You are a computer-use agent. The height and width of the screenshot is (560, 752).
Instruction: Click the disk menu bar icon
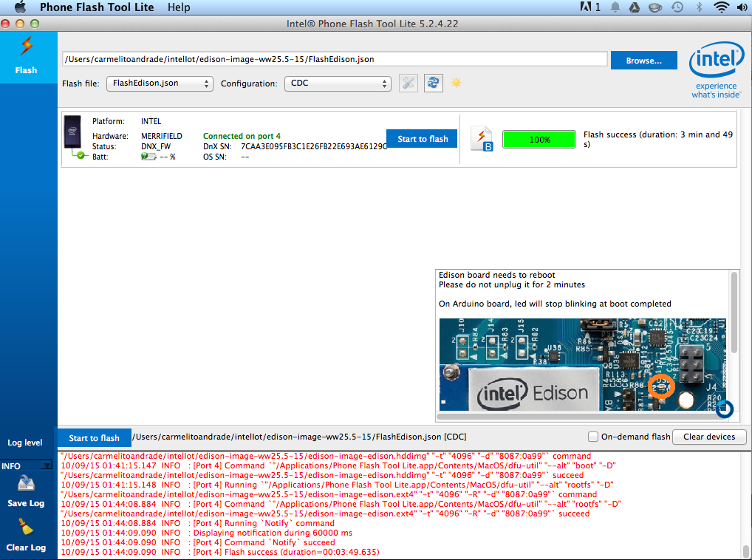coord(655,7)
